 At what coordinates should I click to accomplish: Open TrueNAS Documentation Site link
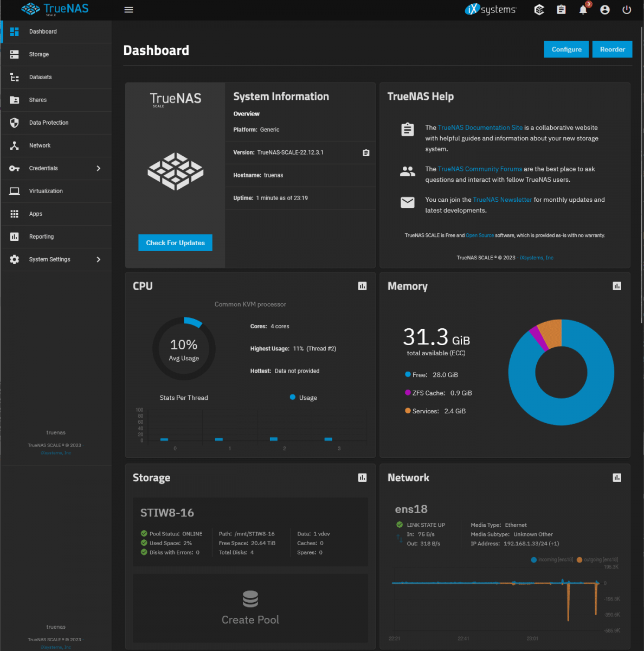point(480,127)
